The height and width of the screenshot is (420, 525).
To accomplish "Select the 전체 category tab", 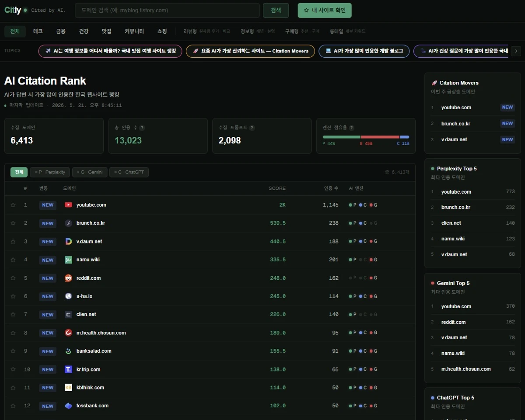I will pyautogui.click(x=15, y=31).
